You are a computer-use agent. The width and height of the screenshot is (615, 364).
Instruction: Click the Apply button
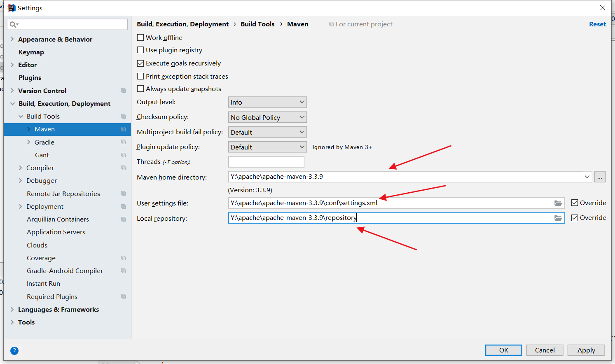(x=586, y=350)
